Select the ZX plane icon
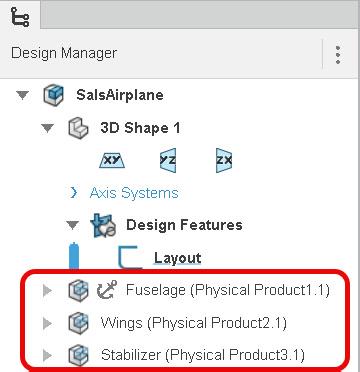360x372 pixels. pyautogui.click(x=224, y=160)
